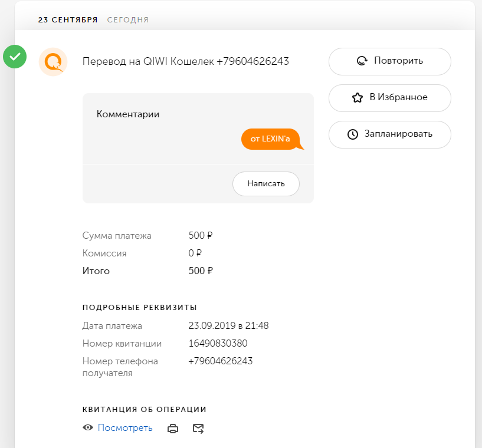Click the Перевод на QIWI Кошелек title

point(185,61)
